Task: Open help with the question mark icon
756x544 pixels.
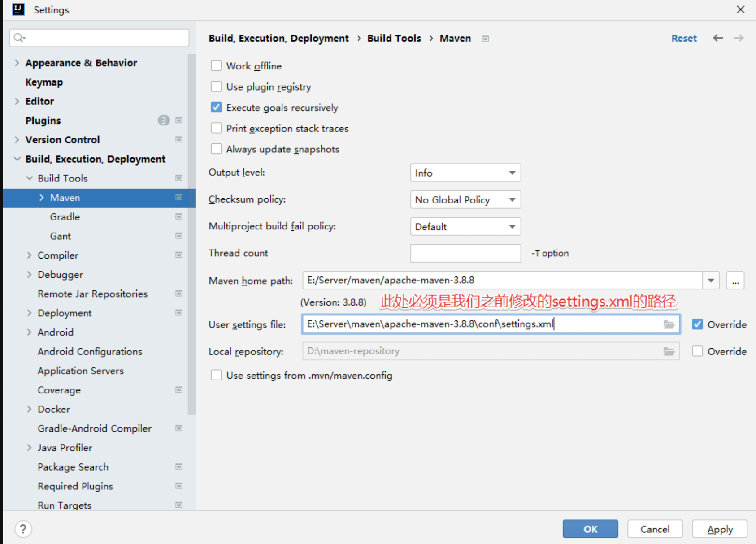Action: click(23, 529)
